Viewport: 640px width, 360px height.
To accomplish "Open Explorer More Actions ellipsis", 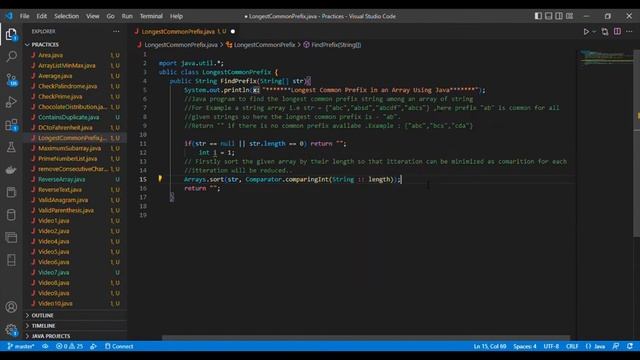I will pyautogui.click(x=116, y=31).
